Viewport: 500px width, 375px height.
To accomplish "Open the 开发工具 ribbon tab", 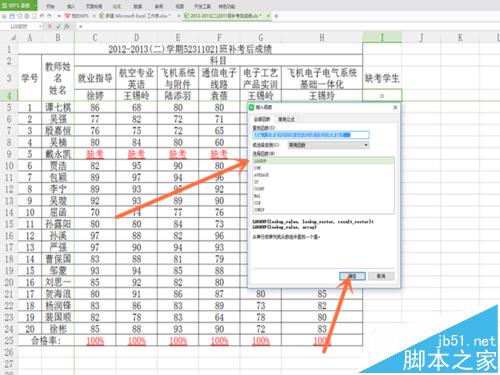I will coord(202,6).
